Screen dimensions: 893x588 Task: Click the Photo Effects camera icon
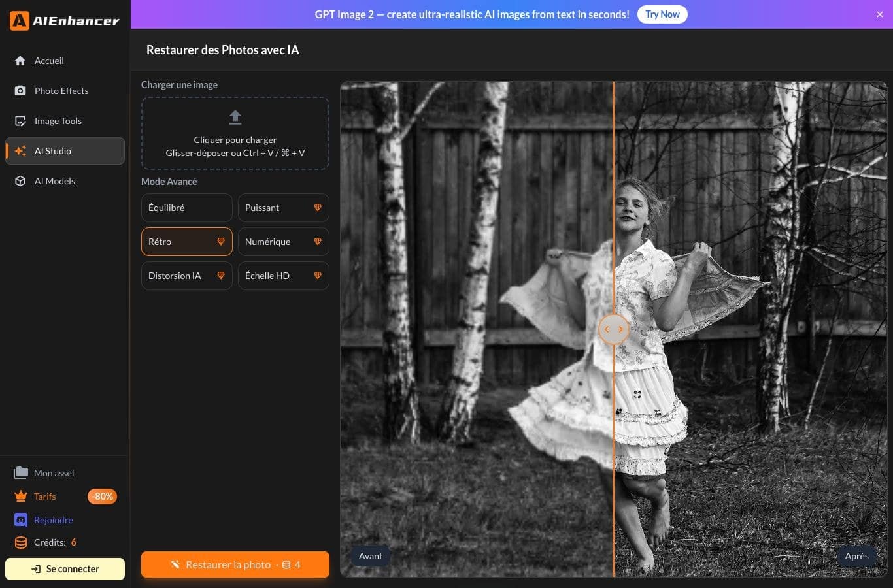(20, 91)
